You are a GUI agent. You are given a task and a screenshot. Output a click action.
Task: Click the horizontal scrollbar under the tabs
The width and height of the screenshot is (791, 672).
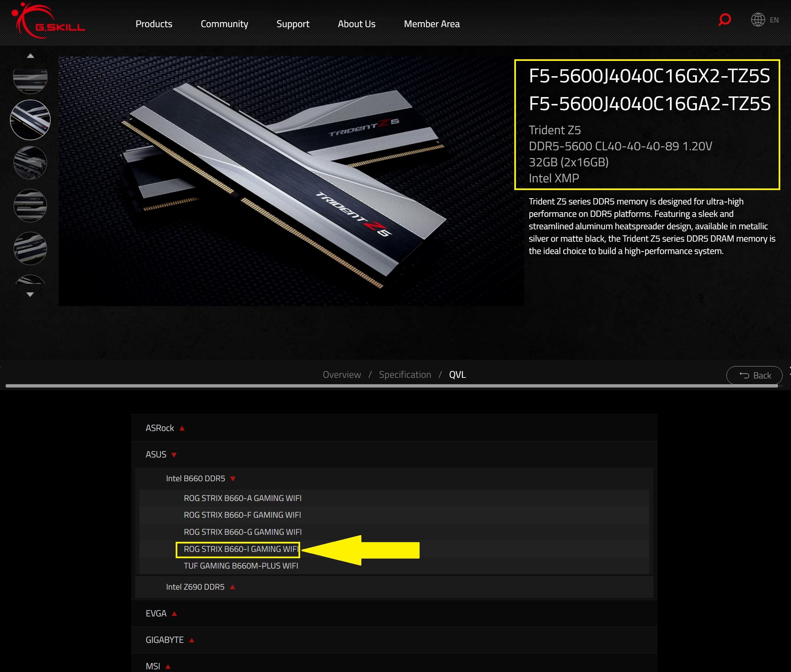coord(391,386)
